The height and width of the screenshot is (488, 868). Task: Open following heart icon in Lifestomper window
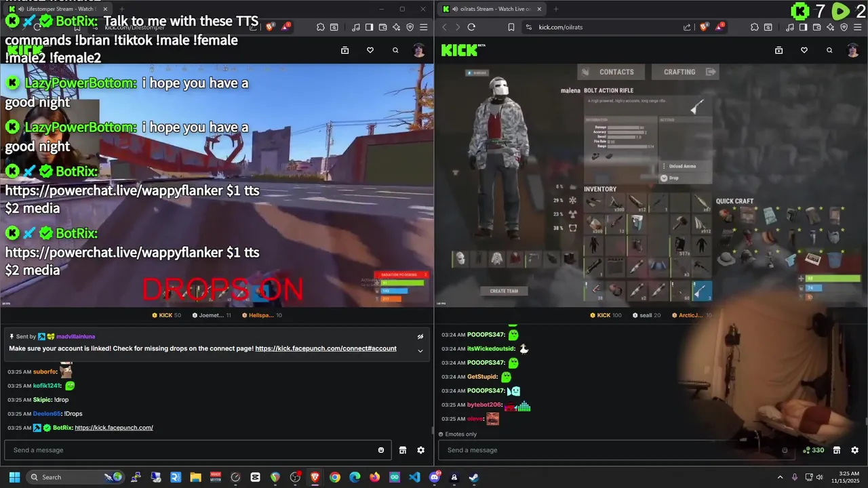click(x=370, y=50)
